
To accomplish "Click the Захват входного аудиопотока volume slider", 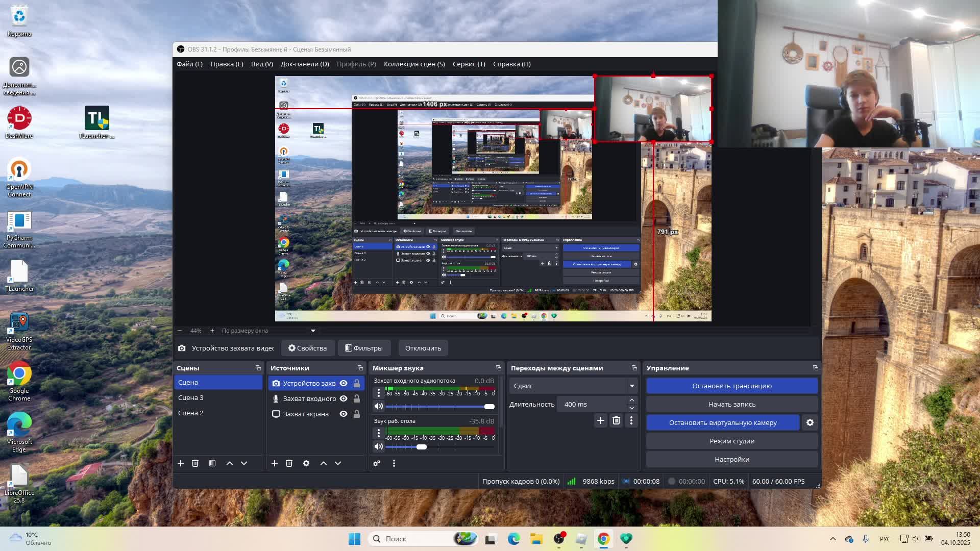I will (x=439, y=407).
